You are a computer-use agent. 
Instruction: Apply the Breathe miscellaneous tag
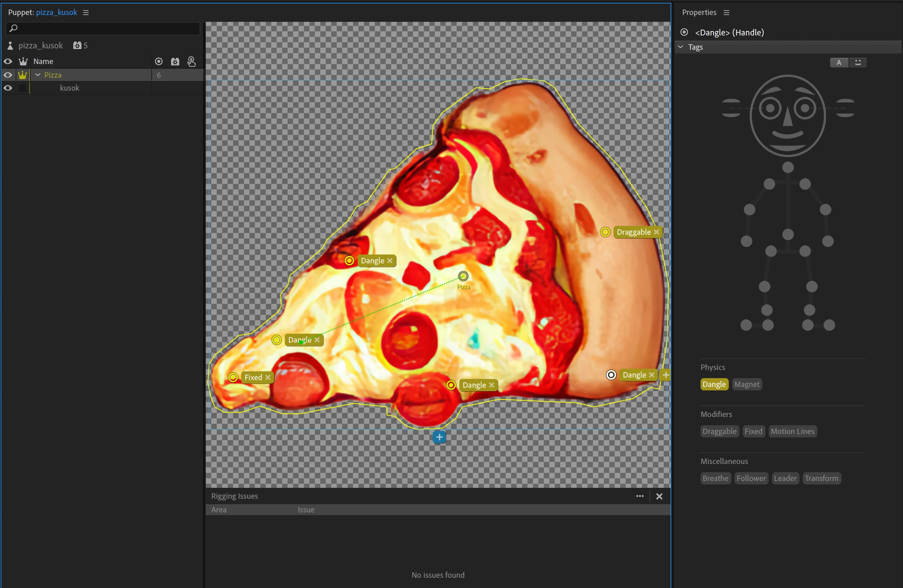coord(715,478)
